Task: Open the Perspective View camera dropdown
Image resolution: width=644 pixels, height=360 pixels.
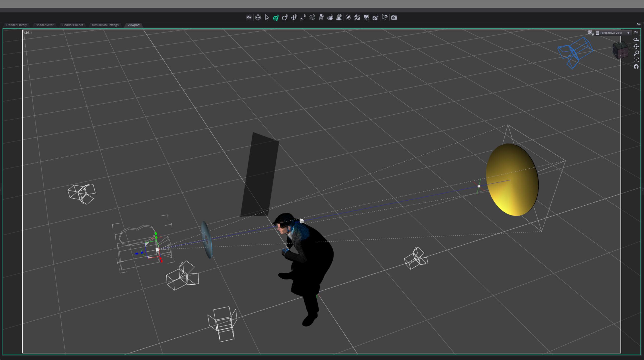Action: [613, 33]
